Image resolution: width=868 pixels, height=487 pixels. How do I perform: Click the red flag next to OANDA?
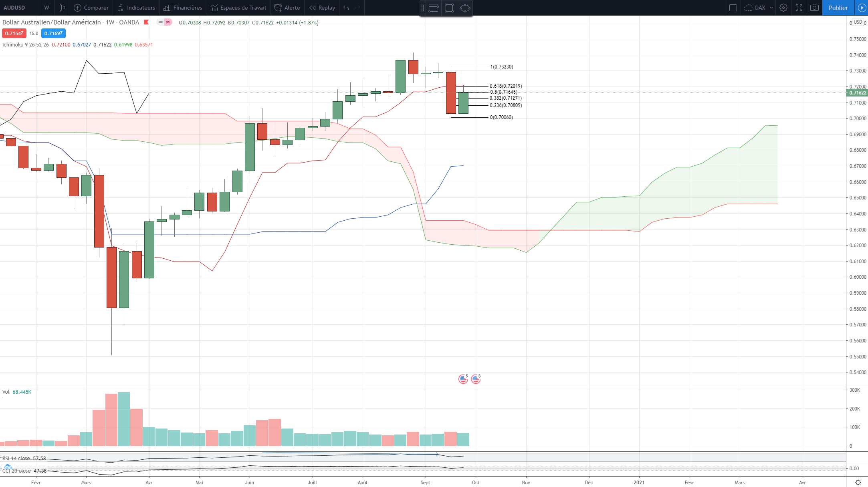(147, 22)
